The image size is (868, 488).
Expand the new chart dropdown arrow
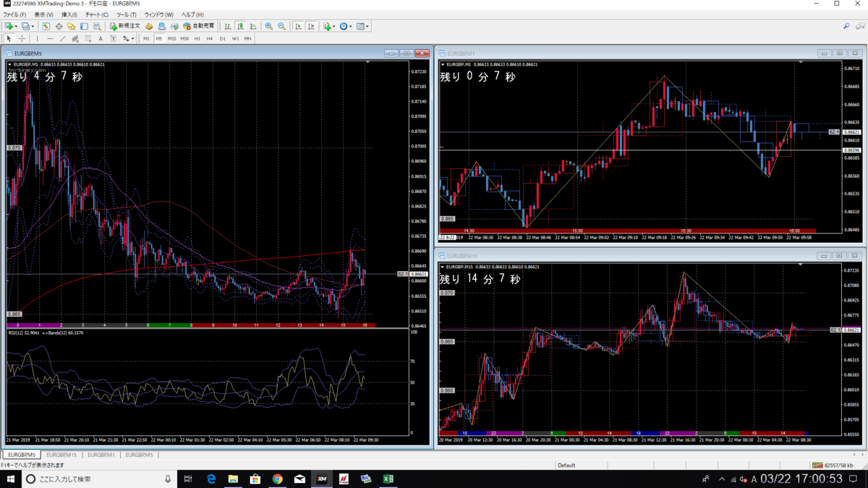(16, 26)
